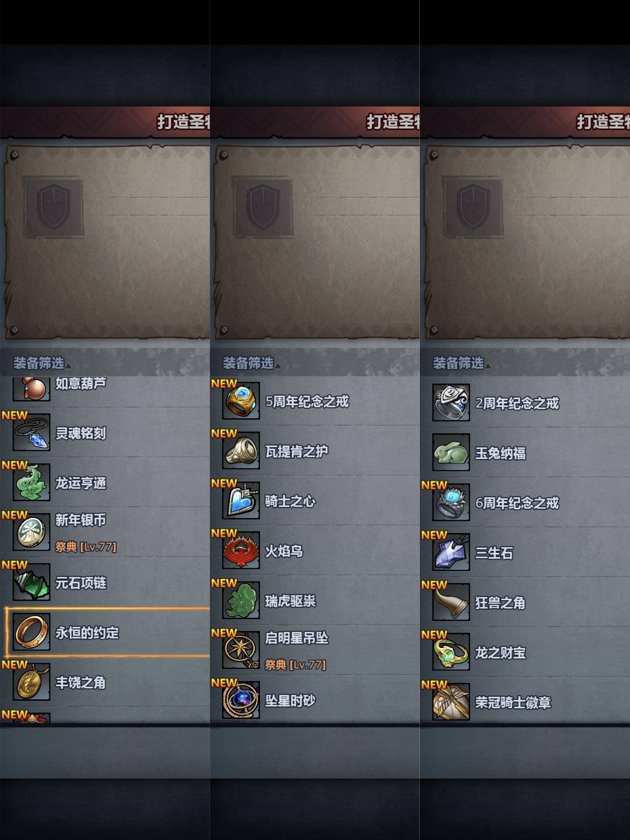
Task: Click the 荣冠骑士徽章 badge icon
Action: pyautogui.click(x=451, y=702)
